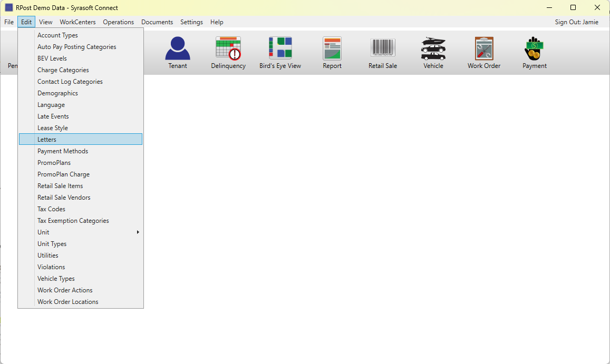Open the WorkCenters menu
This screenshot has width=610, height=364.
pos(78,22)
